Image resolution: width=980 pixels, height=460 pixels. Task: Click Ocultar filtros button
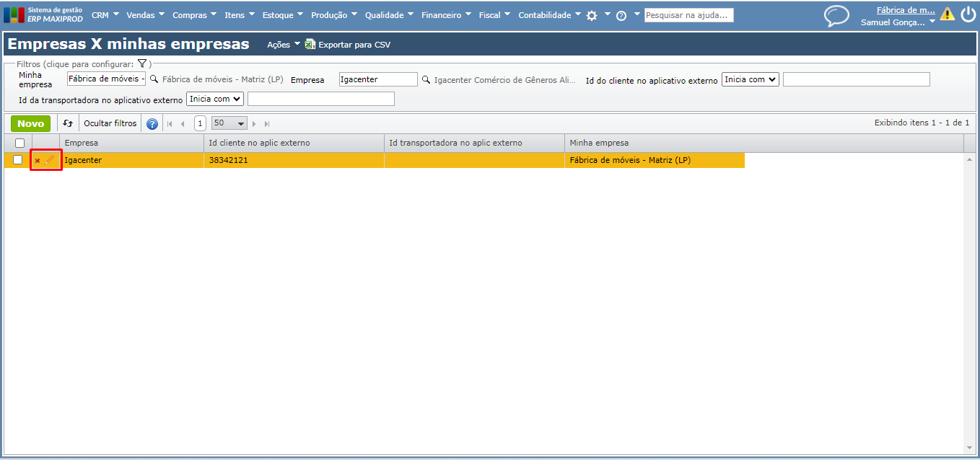tap(110, 123)
